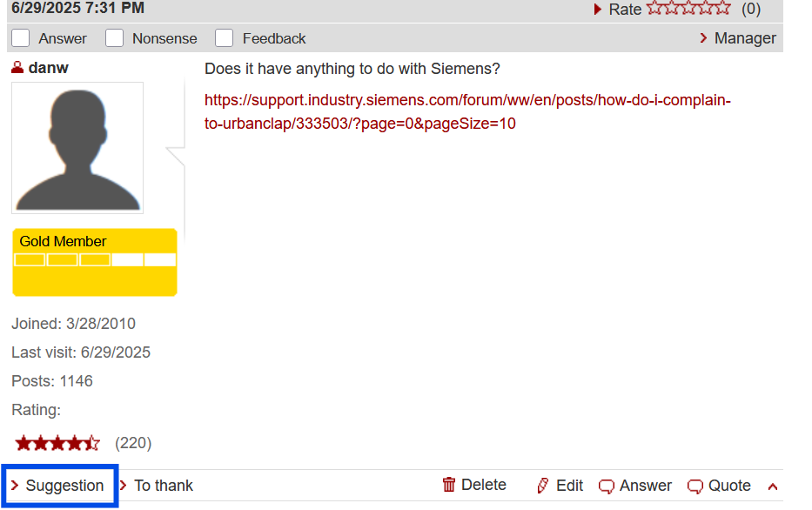Collapse post with the up chevron
This screenshot has width=812, height=510.
click(773, 487)
